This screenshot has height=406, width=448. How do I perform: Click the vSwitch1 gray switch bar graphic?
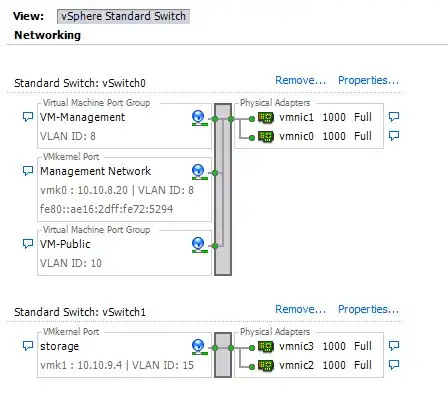pyautogui.click(x=223, y=355)
